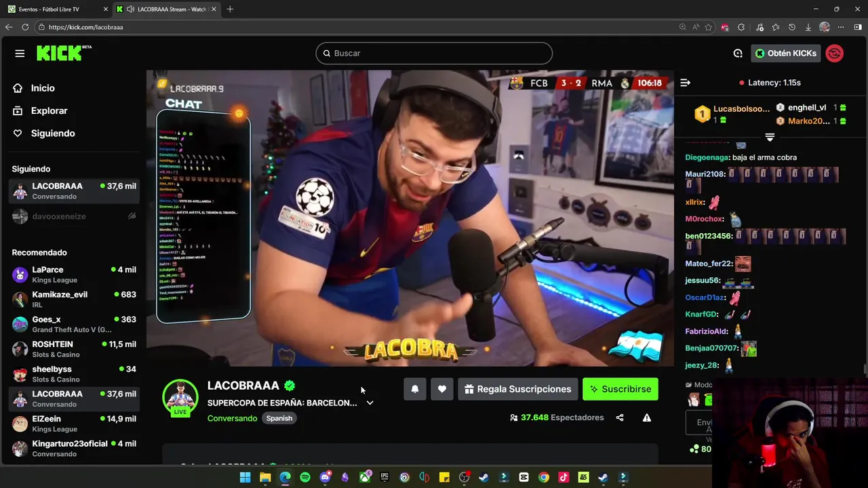Open Explorar in sidebar
Screen dimensions: 868x488
pyautogui.click(x=49, y=110)
